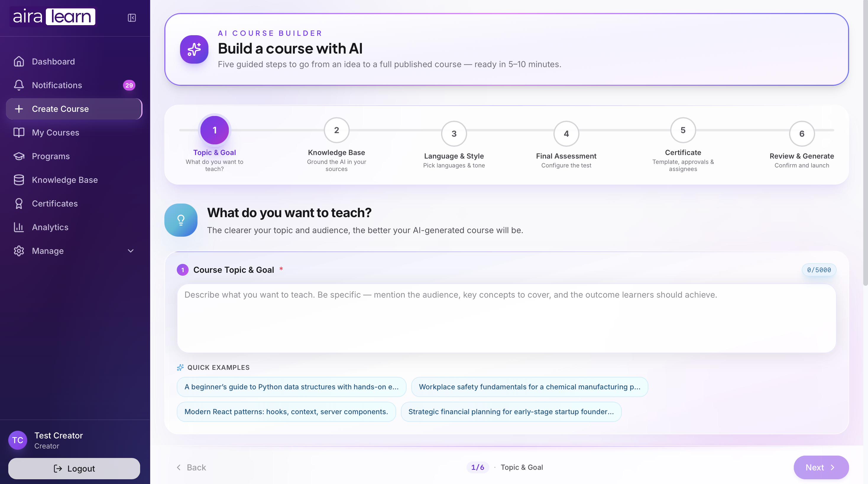
Task: Click the Knowledge Base database icon
Action: coord(19,180)
